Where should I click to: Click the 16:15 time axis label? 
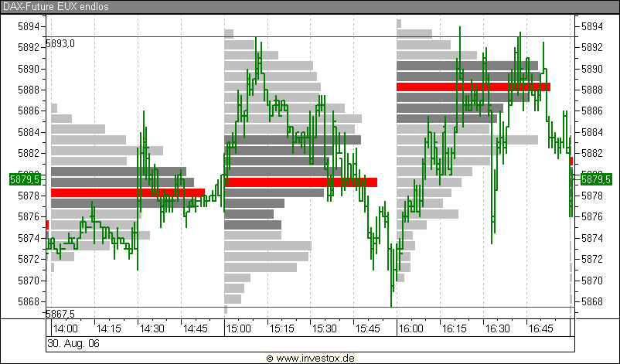tap(455, 328)
